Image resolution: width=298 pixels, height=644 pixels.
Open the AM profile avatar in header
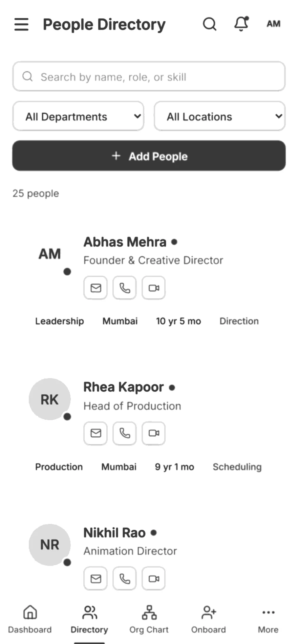[274, 24]
